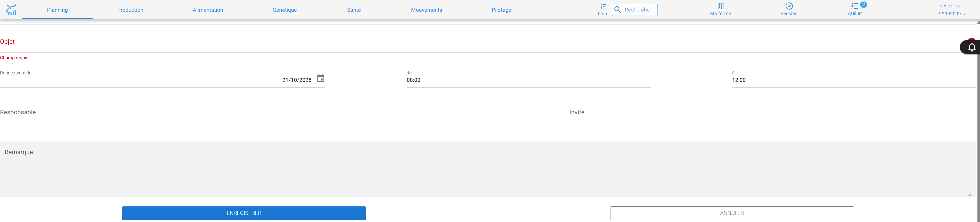Click the ANNULER button
This screenshot has height=222, width=980.
coord(732,213)
